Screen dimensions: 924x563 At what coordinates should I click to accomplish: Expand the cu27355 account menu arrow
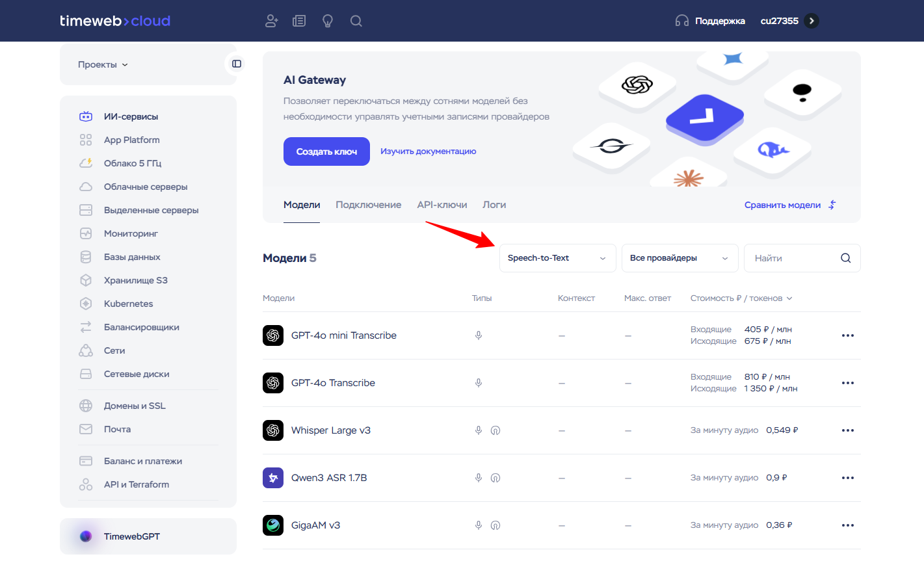click(x=812, y=21)
